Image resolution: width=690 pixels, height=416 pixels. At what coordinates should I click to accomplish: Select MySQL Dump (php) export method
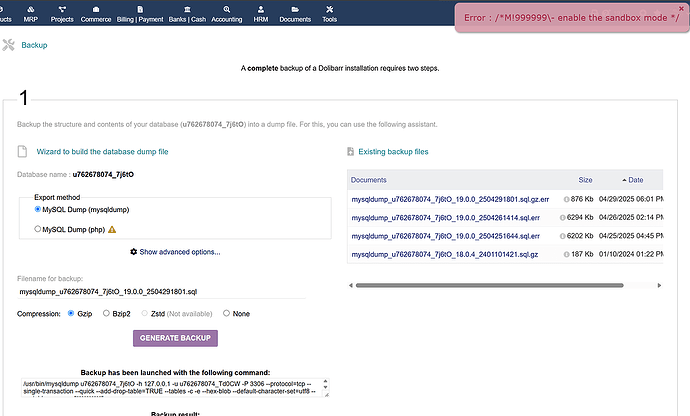click(37, 229)
